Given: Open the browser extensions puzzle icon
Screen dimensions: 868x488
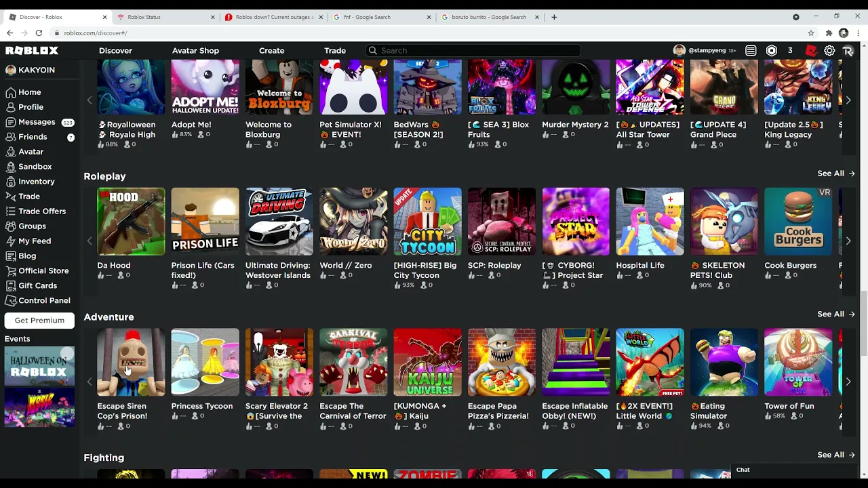Looking at the screenshot, I should click(829, 33).
